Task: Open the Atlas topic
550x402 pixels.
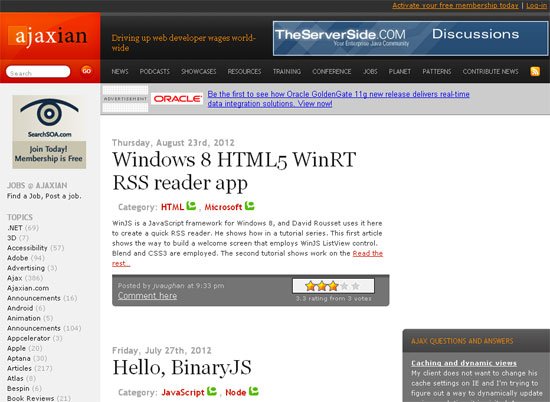Action: [15, 378]
